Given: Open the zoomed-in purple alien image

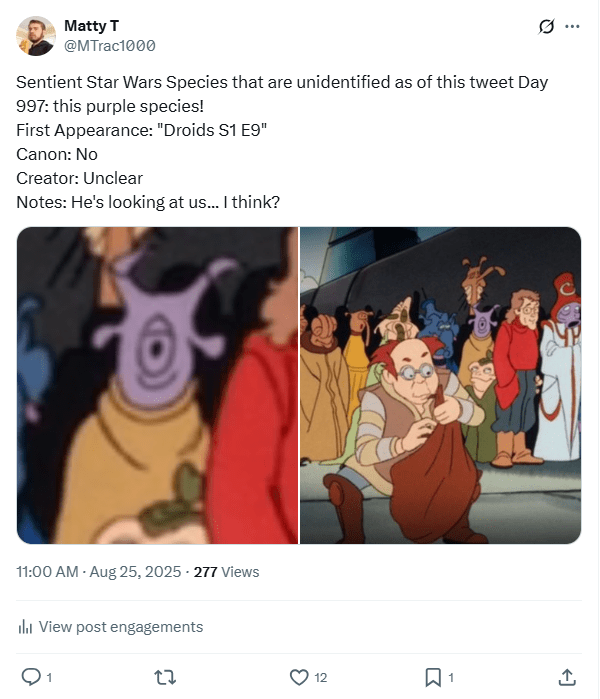Looking at the screenshot, I should point(157,385).
